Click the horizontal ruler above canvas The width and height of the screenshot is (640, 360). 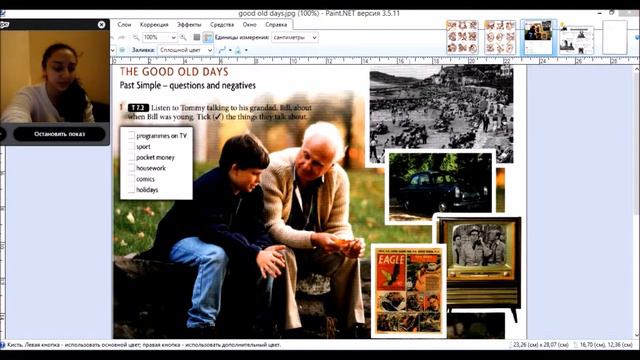pos(376,61)
